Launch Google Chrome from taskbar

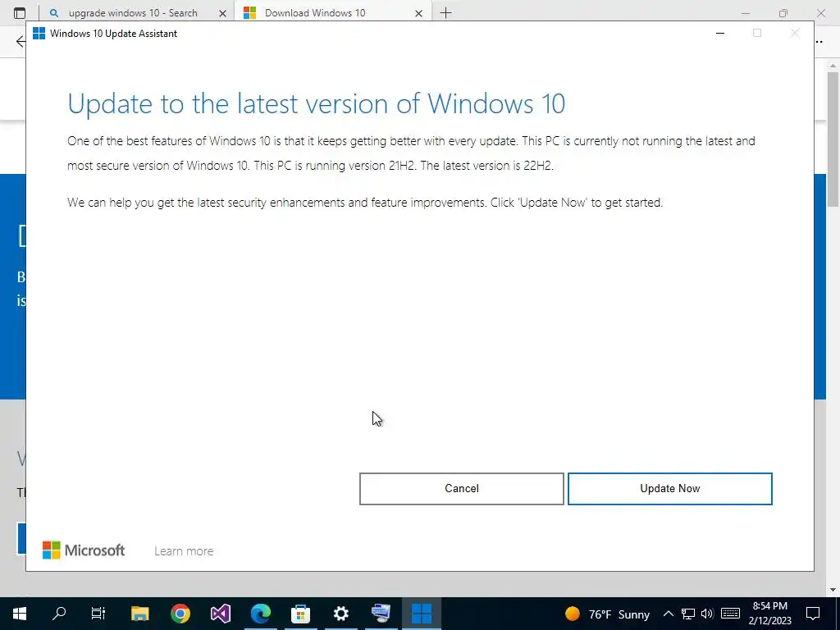click(180, 614)
